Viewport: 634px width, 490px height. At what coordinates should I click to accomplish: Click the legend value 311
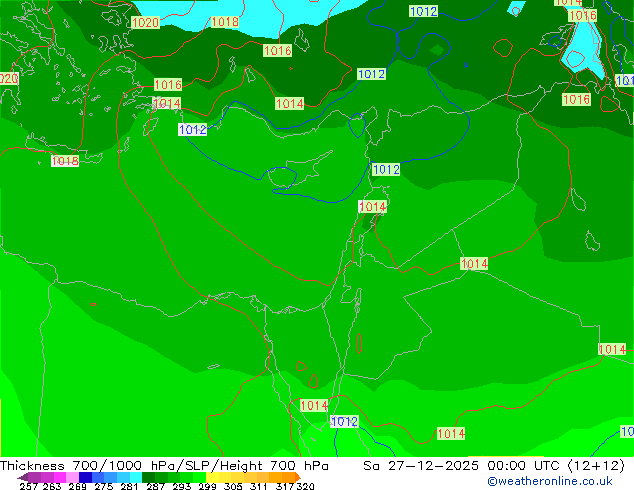click(x=259, y=486)
